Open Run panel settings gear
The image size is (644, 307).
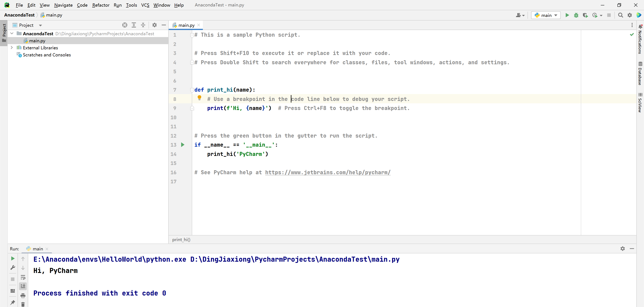[622, 249]
